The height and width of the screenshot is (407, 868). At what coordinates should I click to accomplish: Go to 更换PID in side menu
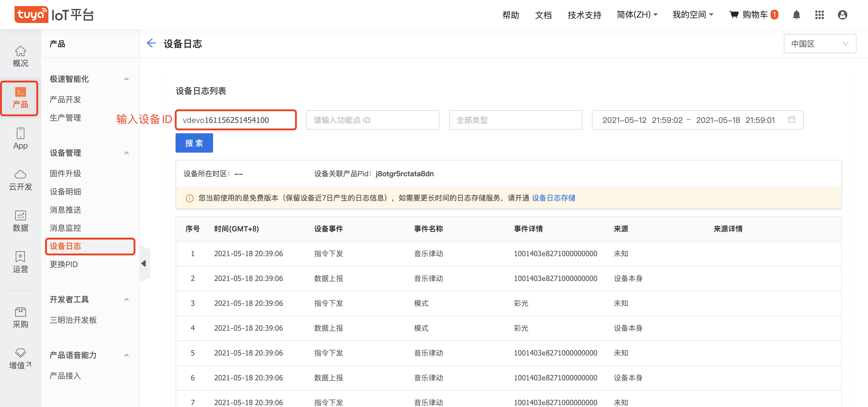[x=64, y=264]
